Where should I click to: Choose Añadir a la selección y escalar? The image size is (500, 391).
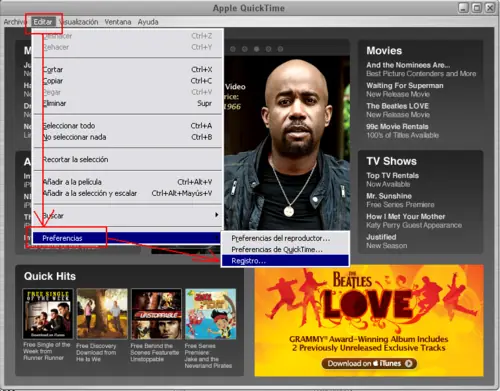[x=127, y=193]
